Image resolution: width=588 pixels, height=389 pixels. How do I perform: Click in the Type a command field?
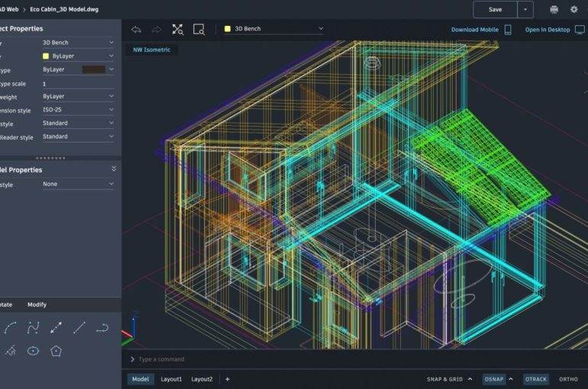(305, 359)
